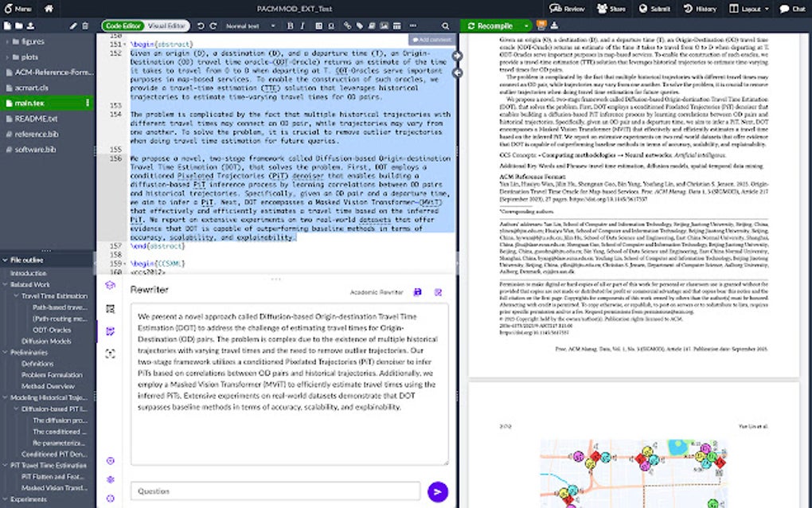The width and height of the screenshot is (812, 508).
Task: Open the Layout dropdown menu
Action: point(749,8)
